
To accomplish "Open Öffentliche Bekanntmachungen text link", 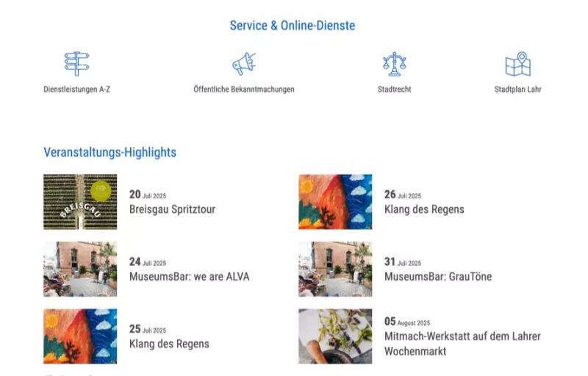I will [x=244, y=89].
